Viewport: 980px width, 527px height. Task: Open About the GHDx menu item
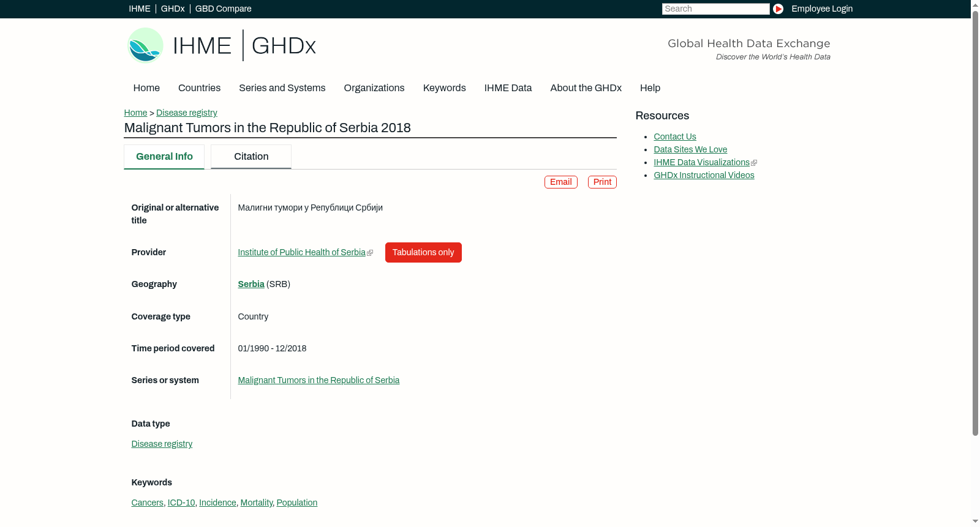click(586, 88)
